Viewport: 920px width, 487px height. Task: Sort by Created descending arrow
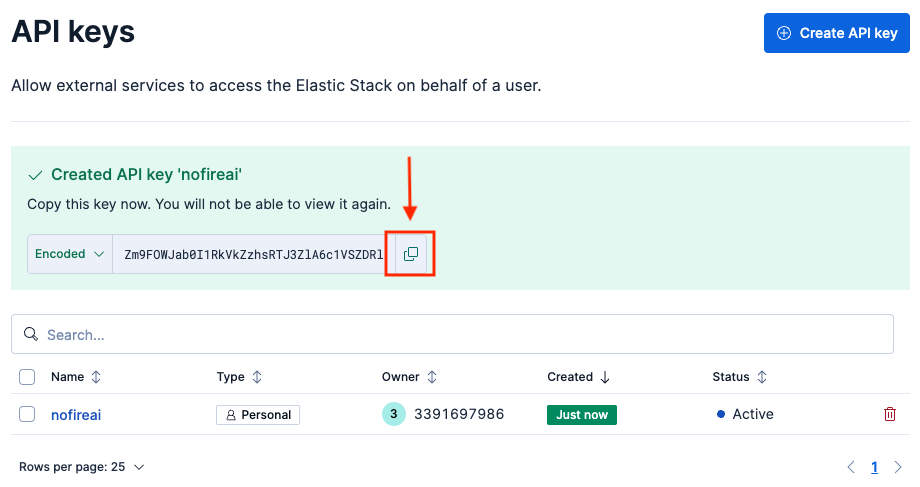tap(605, 377)
